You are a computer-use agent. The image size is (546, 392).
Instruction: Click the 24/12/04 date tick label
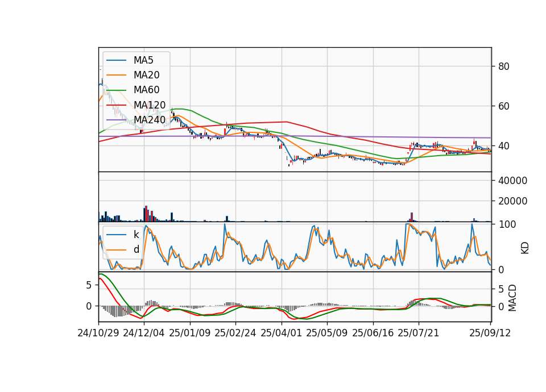144,333
